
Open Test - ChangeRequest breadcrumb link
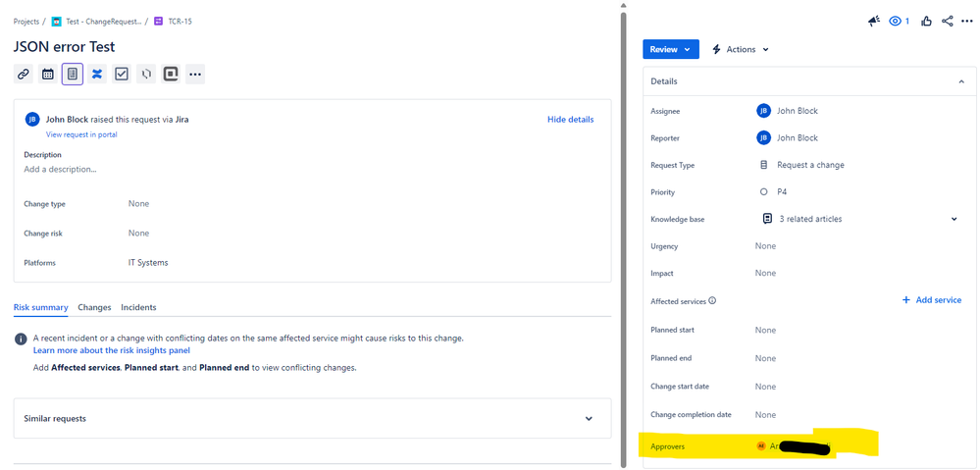[103, 22]
